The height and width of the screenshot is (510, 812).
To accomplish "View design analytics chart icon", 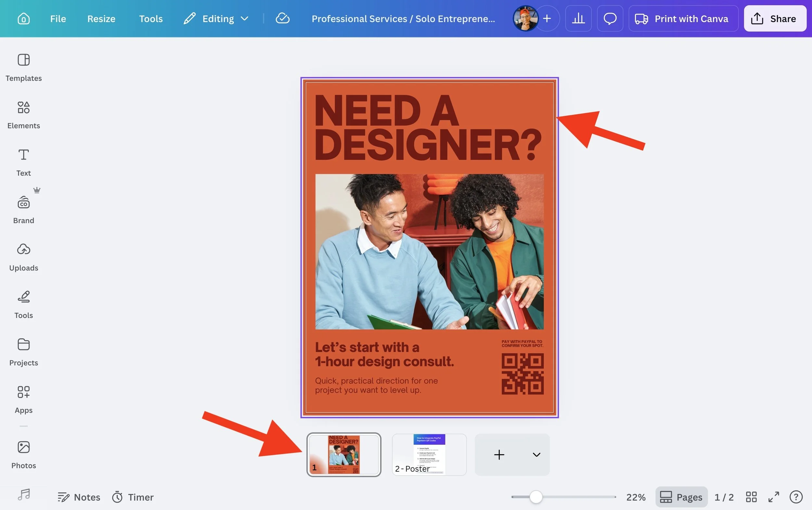I will 578,19.
